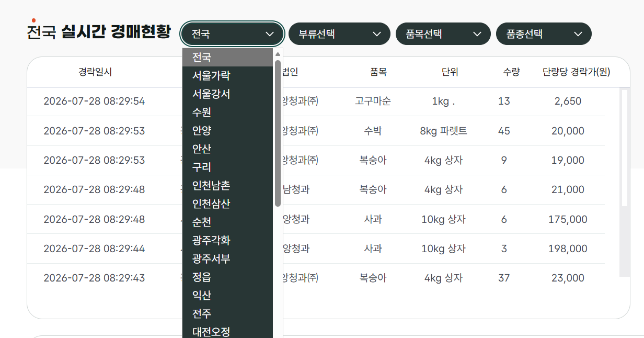This screenshot has width=644, height=338.
Task: Click the 2026-07-28 08:29:43 timestamp
Action: [x=94, y=278]
